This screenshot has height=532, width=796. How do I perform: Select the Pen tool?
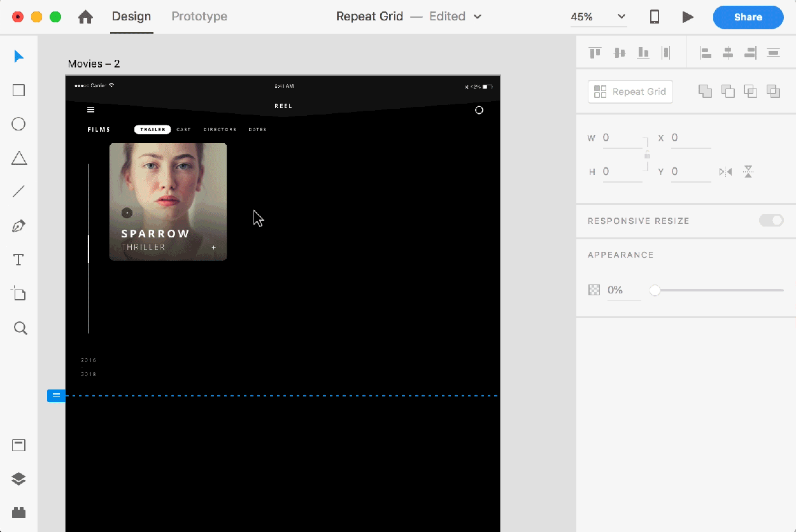coord(18,225)
